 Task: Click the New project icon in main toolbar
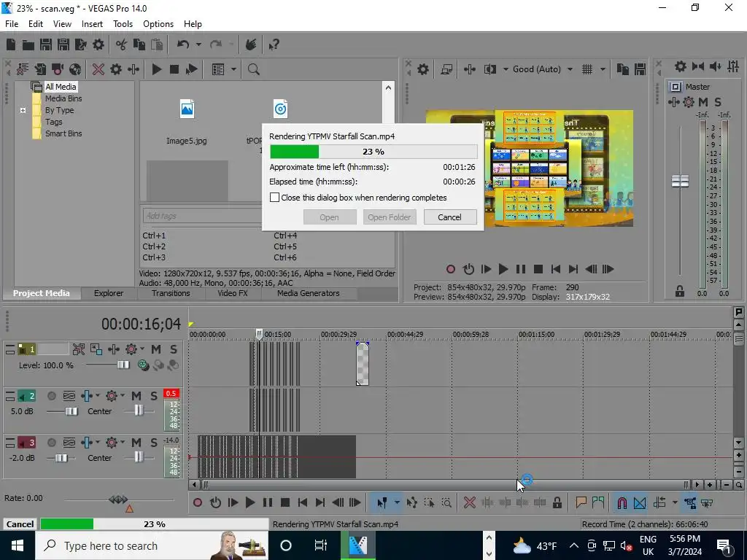tap(11, 44)
